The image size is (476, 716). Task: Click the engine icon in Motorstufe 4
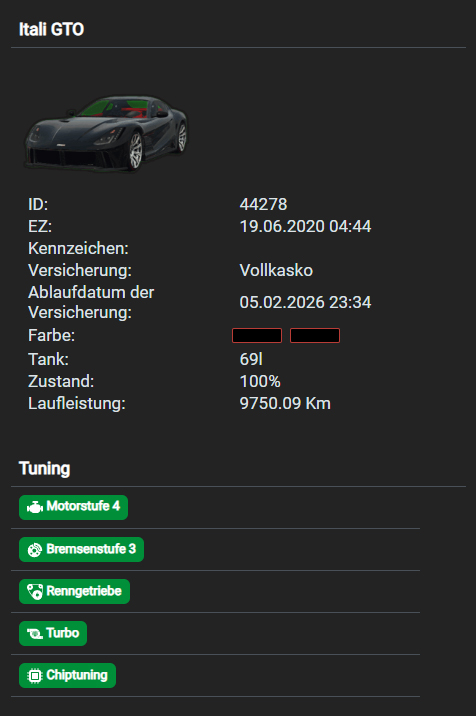click(35, 507)
